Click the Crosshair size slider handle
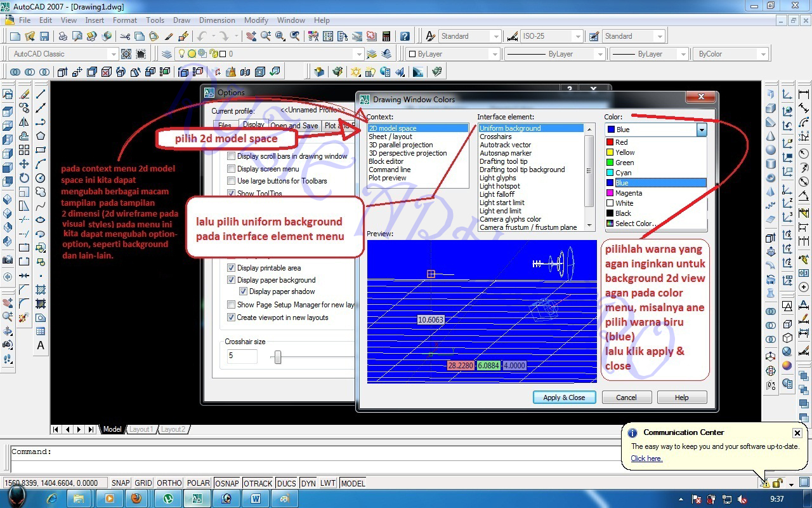The image size is (812, 508). 277,358
